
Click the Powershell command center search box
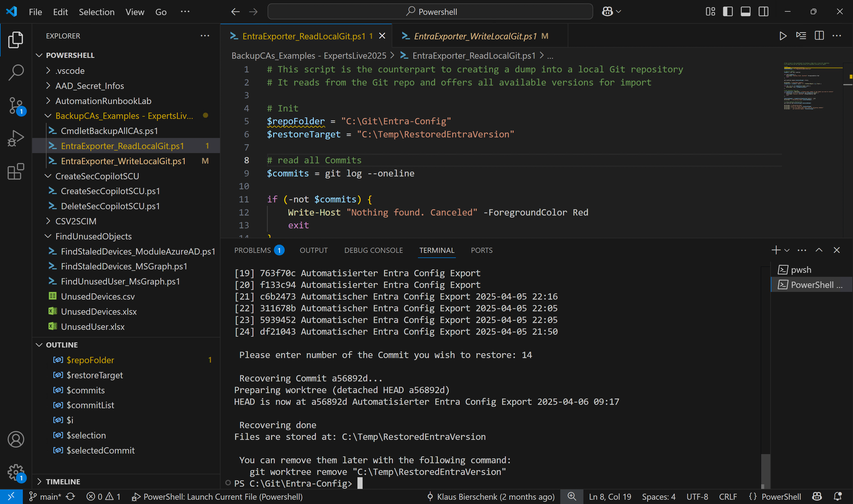pyautogui.click(x=430, y=12)
